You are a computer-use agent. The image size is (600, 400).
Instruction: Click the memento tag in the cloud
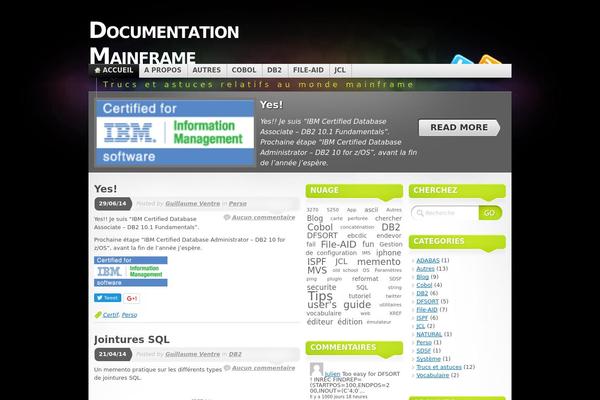(378, 261)
